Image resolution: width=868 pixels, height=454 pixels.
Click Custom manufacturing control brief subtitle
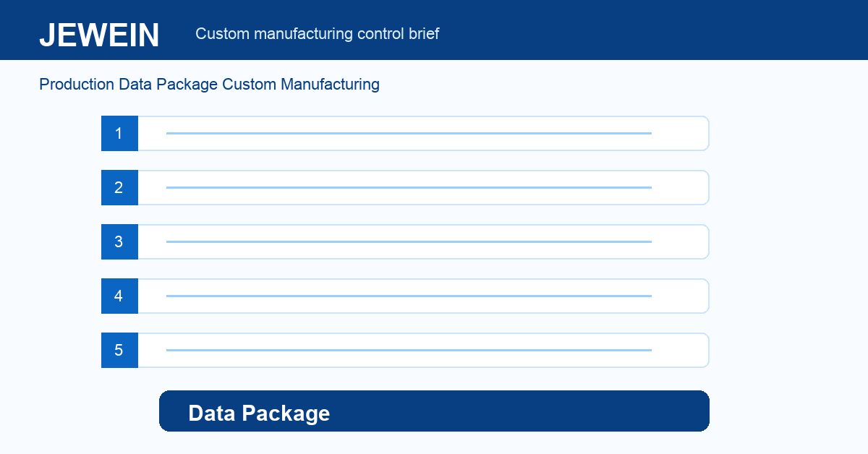(318, 34)
